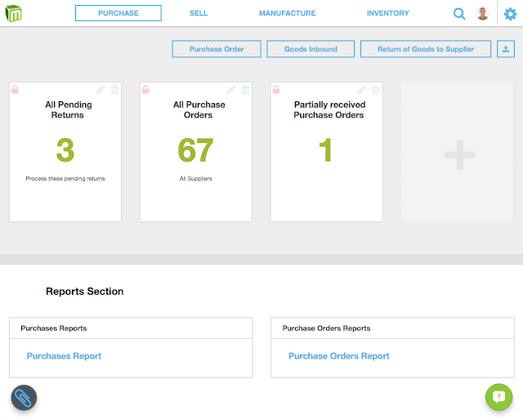Screen dimensions: 523x420
Task: Click the partially received count 1
Action: click(325, 150)
